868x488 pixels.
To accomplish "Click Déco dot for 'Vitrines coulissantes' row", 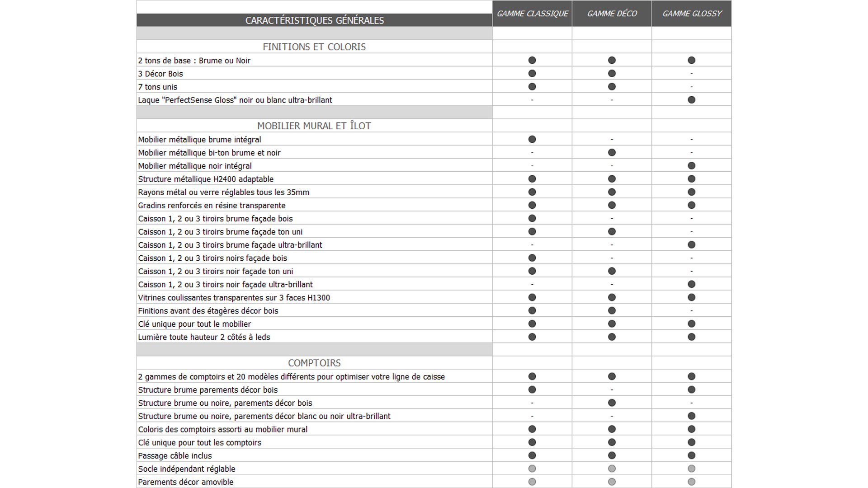I will [x=612, y=297].
